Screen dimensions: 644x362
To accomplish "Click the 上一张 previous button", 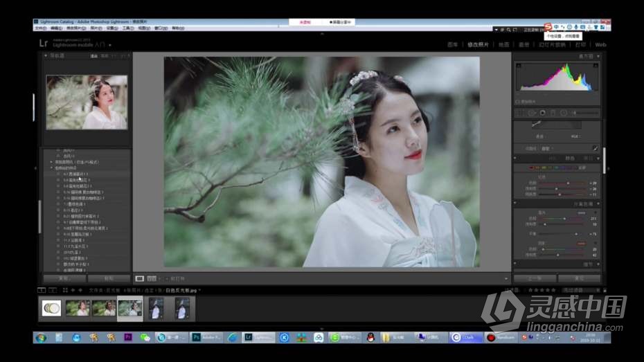I will tap(535, 279).
